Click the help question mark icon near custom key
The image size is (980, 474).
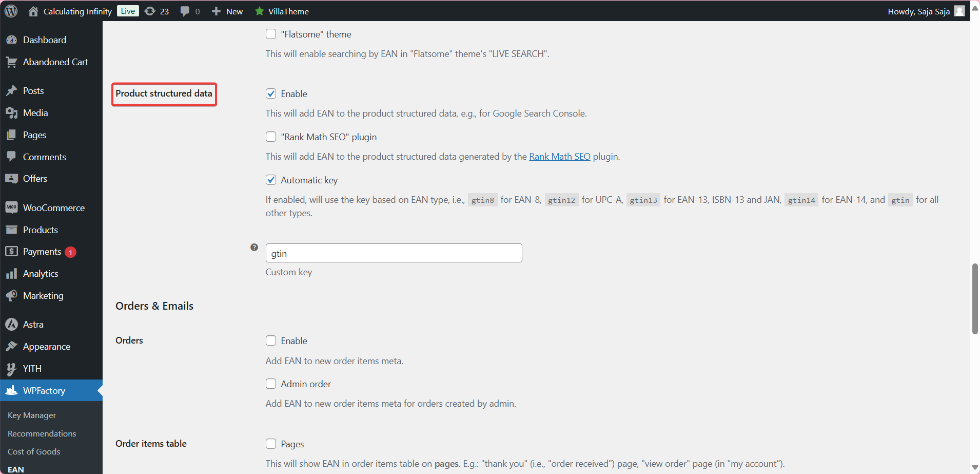point(253,247)
